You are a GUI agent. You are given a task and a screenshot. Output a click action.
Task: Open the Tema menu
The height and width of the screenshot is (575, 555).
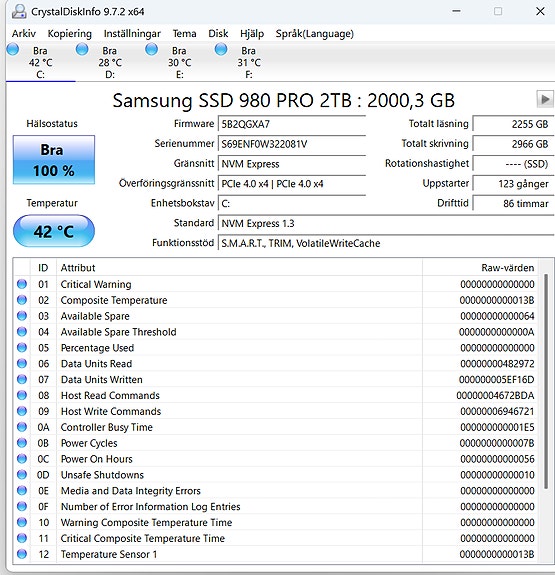185,34
